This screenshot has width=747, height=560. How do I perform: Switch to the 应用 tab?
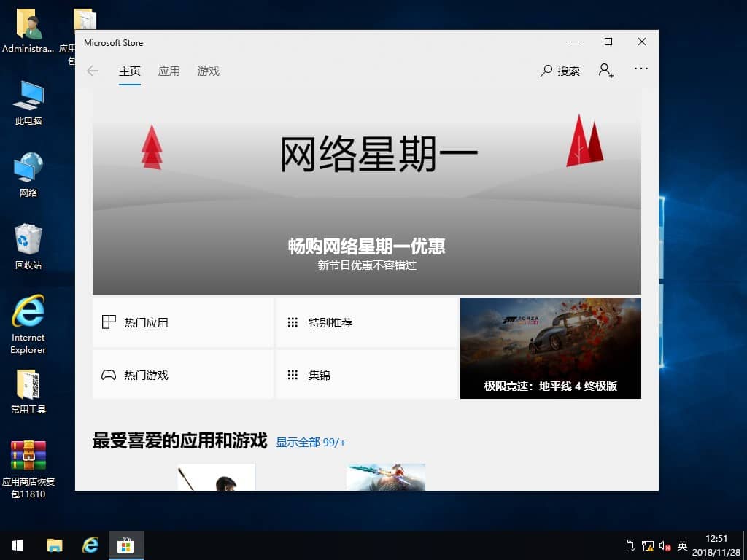(x=169, y=71)
